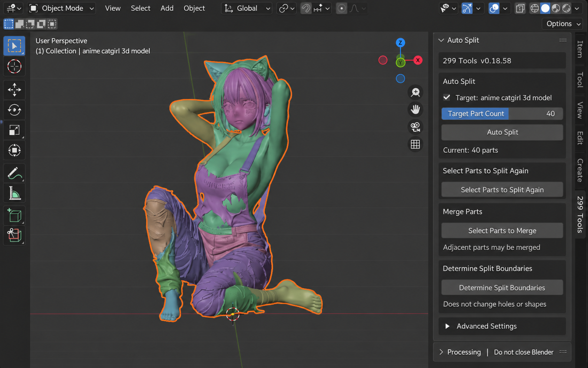The width and height of the screenshot is (588, 368).
Task: Open the Object menu
Action: [x=194, y=8]
